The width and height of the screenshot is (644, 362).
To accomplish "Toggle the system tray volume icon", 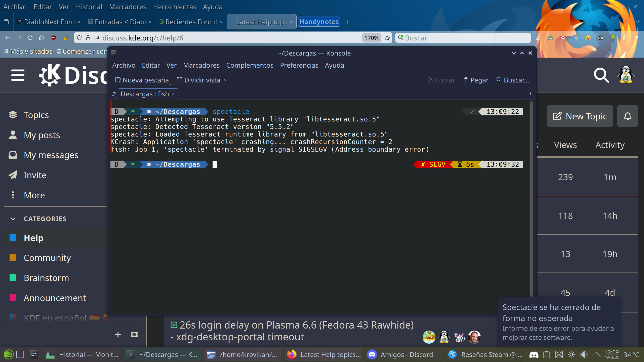I will (584, 355).
